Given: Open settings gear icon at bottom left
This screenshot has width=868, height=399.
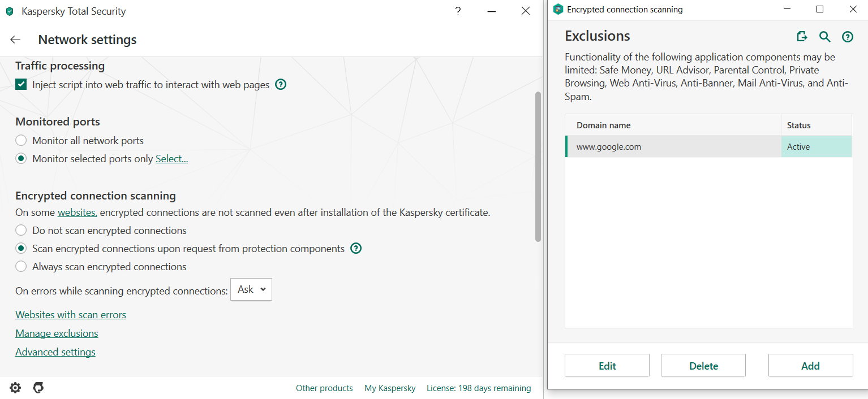Looking at the screenshot, I should [15, 388].
